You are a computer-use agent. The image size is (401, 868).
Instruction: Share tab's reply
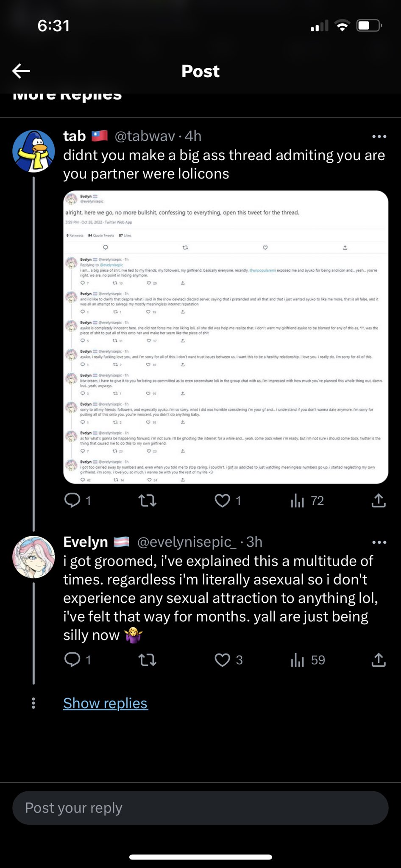[x=379, y=501]
